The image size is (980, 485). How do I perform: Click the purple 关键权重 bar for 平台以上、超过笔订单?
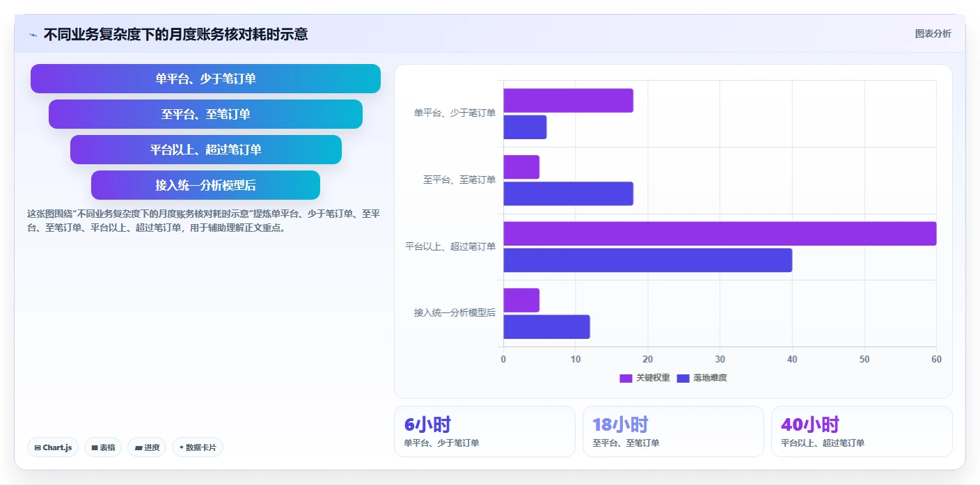720,234
